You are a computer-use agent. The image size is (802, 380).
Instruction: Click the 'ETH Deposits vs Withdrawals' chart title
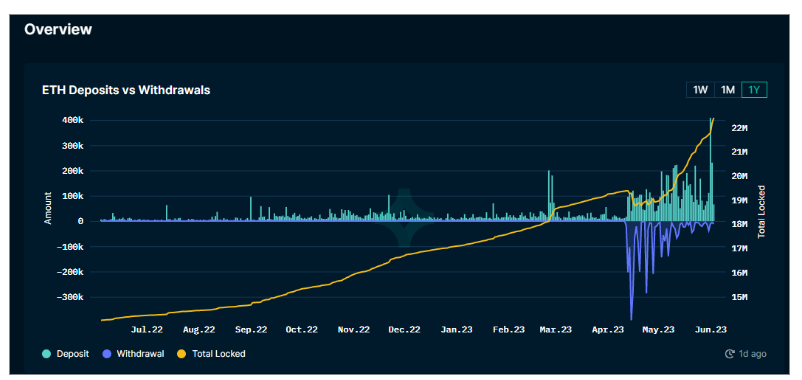126,90
